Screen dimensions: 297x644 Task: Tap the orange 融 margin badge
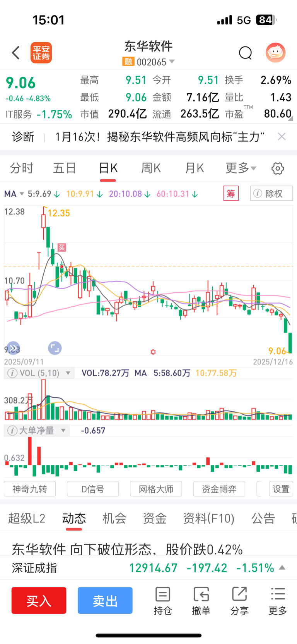[128, 62]
